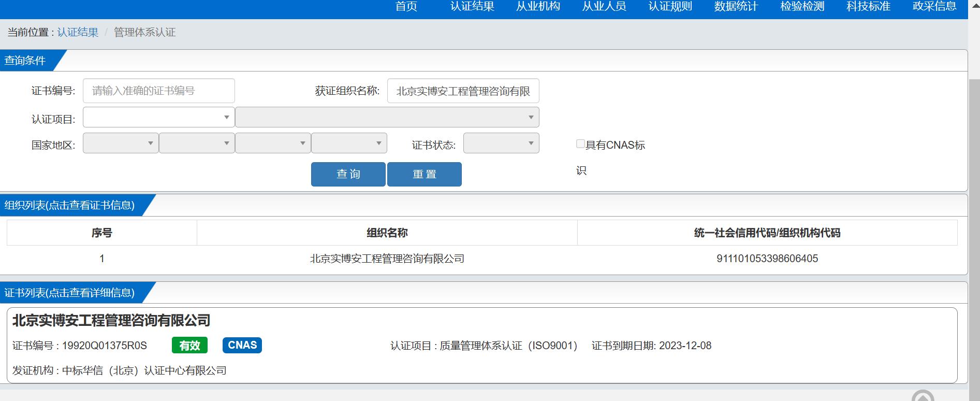The image size is (980, 401).
Task: Go to 首页 in the top navigation
Action: (x=406, y=6)
